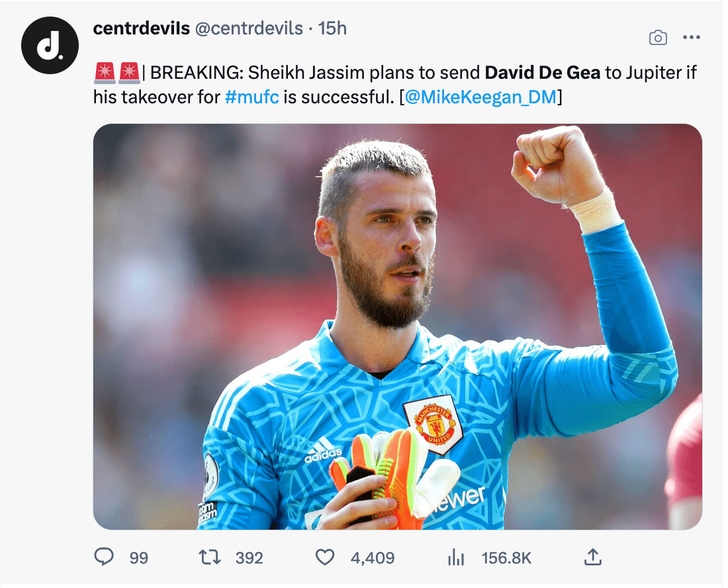Open the #mufc hashtag link

coord(251,97)
